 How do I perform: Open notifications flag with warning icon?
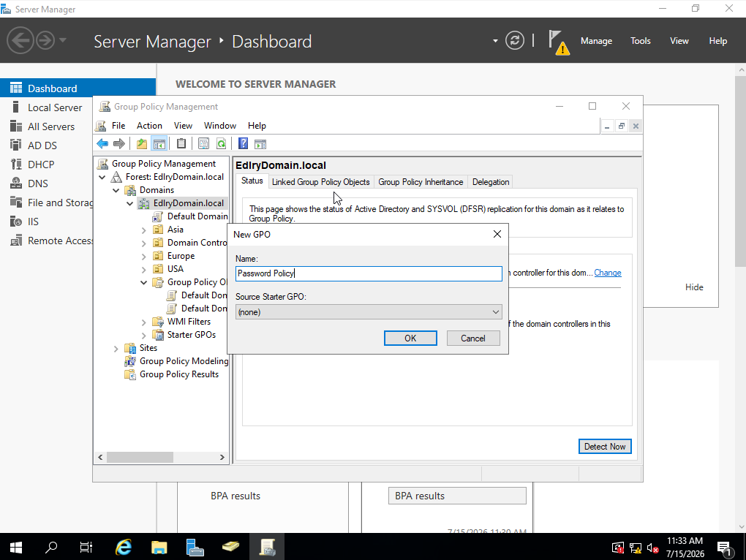pos(558,42)
